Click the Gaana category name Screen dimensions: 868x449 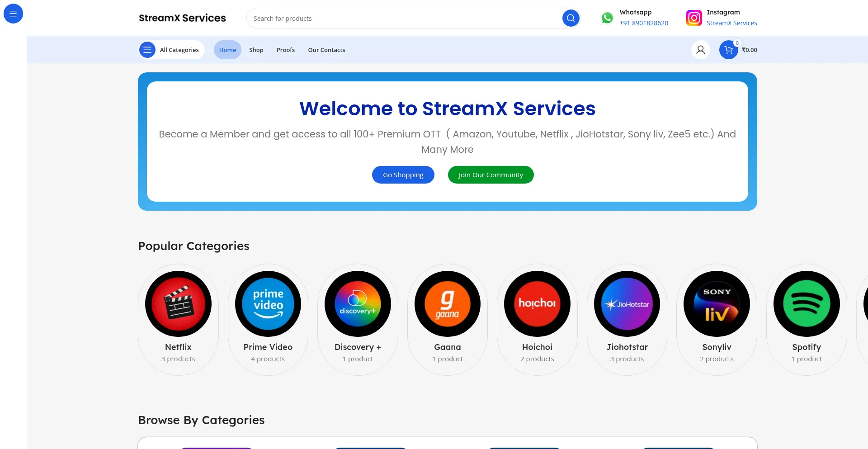448,347
